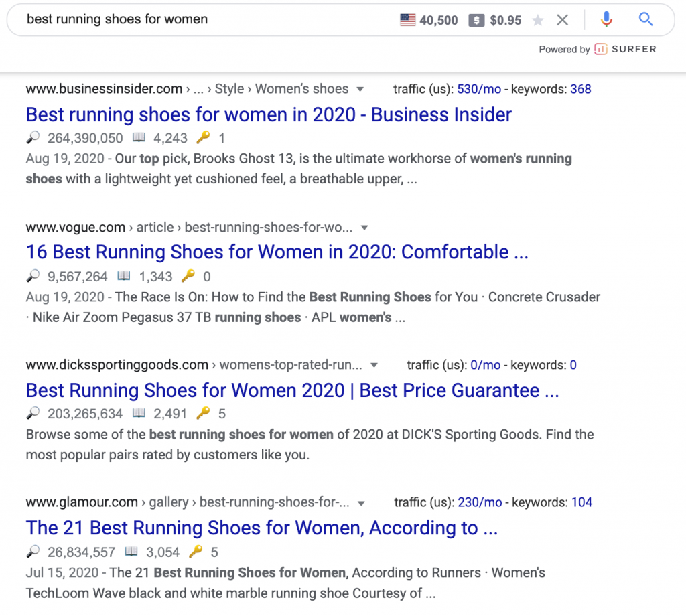Click www.glamour.com breadcrumb URL
The image size is (686, 616).
point(82,502)
